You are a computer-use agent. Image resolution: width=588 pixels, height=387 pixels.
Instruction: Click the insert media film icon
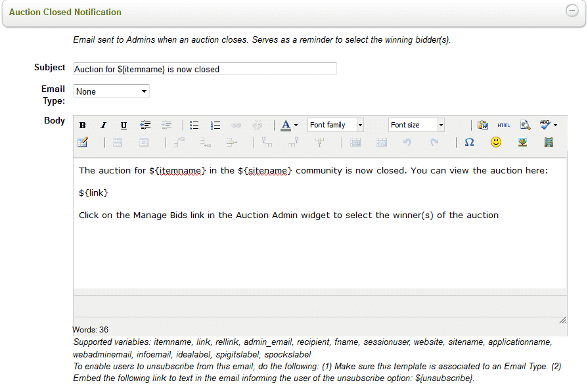tap(549, 142)
